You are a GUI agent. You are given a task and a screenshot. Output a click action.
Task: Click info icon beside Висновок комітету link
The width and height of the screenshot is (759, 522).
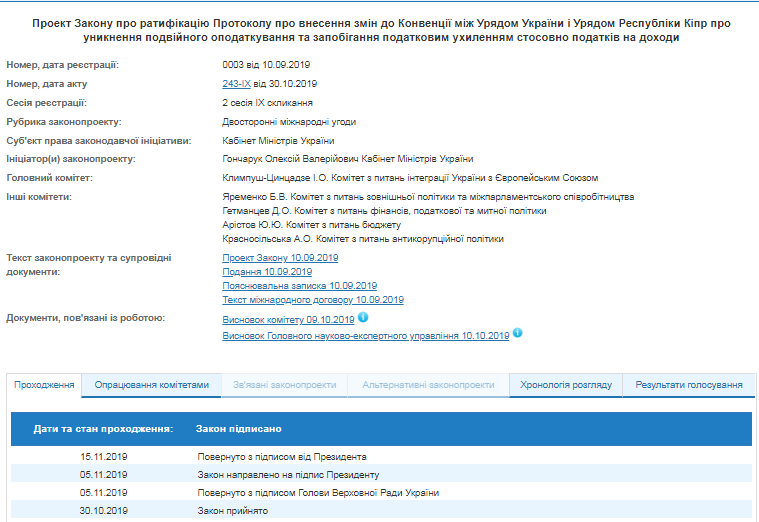coord(363,318)
